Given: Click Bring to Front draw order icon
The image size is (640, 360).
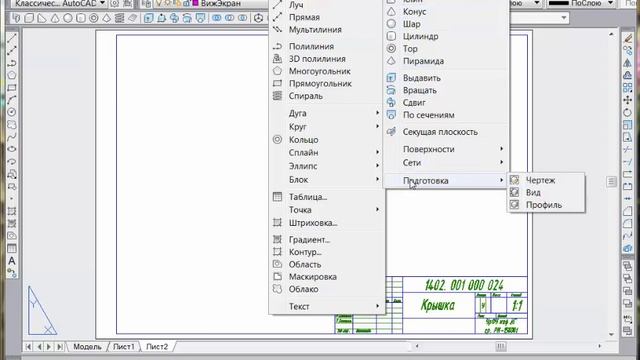Looking at the screenshot, I should point(627,266).
